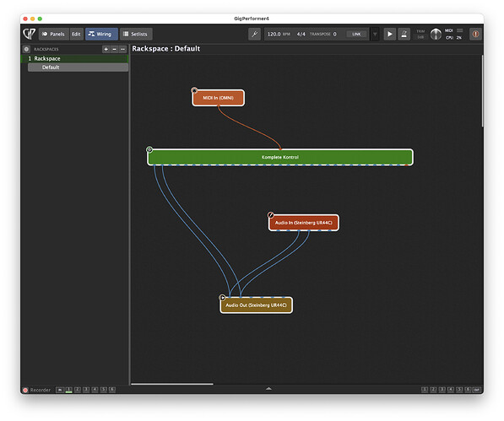Select the Komplete Kontrol plugin block
This screenshot has width=504, height=421.
pos(280,157)
